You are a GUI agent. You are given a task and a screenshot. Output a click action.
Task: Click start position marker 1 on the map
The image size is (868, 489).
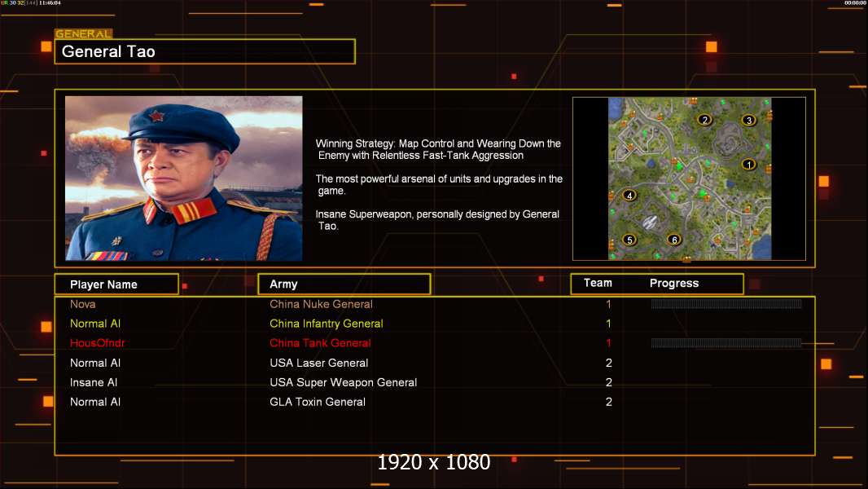click(x=748, y=165)
